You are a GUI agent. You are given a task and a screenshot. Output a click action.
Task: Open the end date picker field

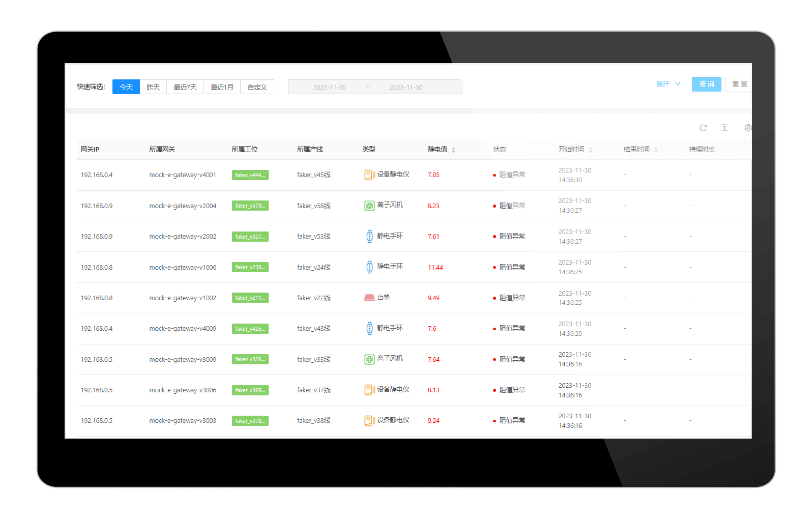[x=406, y=87]
